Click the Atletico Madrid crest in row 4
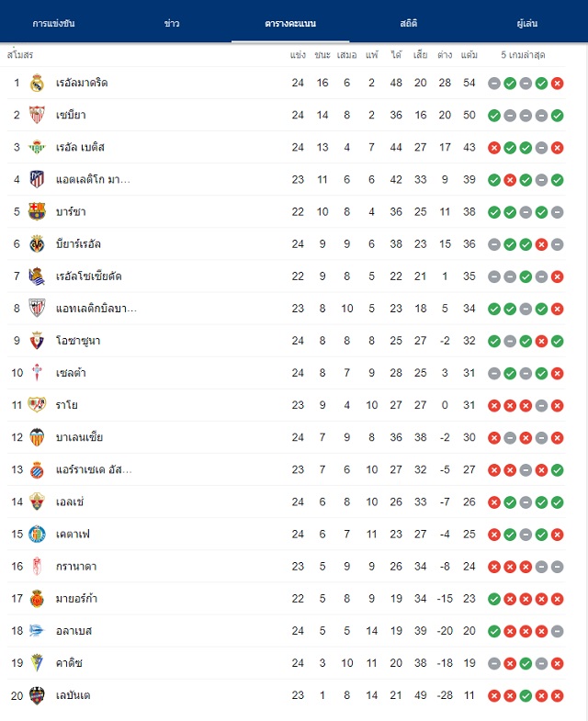 click(37, 179)
